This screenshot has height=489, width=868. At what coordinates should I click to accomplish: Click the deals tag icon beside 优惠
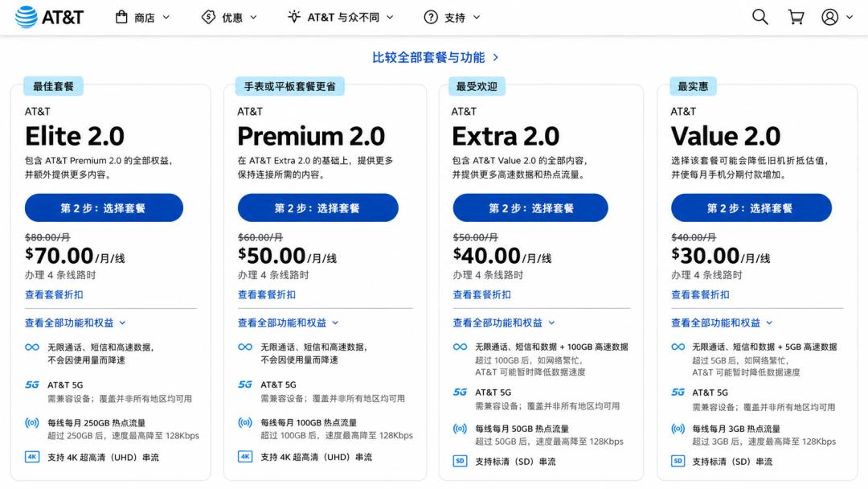click(208, 17)
